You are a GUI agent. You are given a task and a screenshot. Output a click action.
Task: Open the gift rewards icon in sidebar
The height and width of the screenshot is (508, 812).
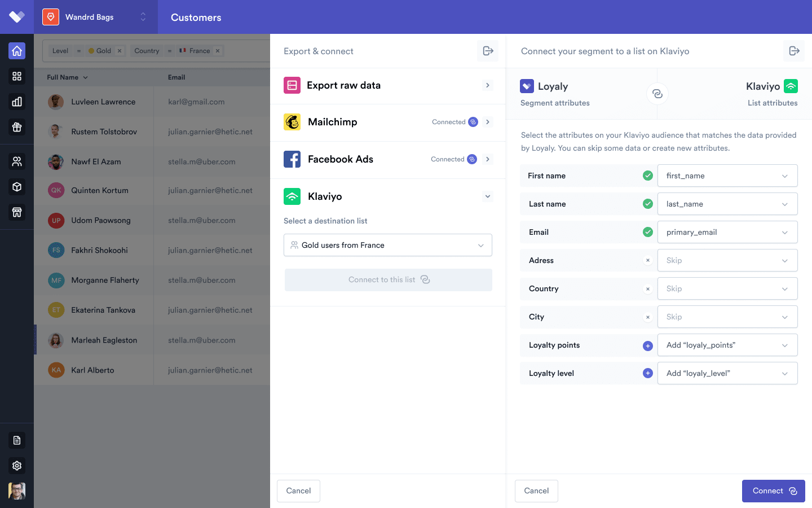click(x=17, y=127)
